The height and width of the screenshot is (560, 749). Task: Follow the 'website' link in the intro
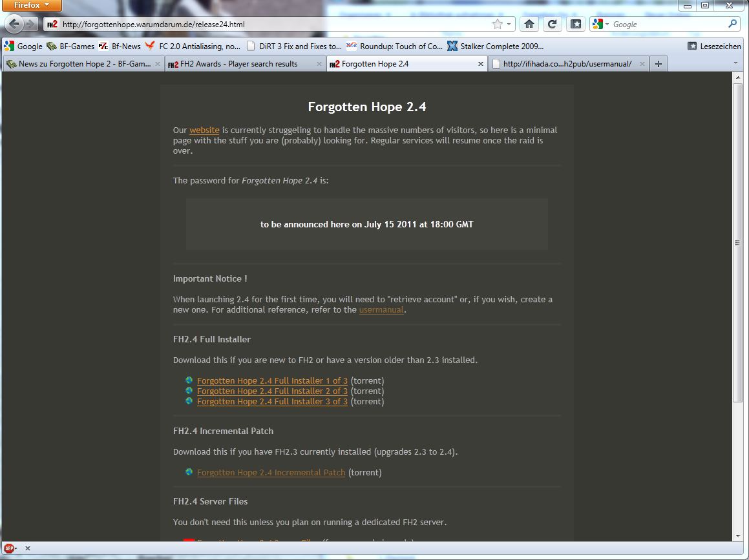204,130
